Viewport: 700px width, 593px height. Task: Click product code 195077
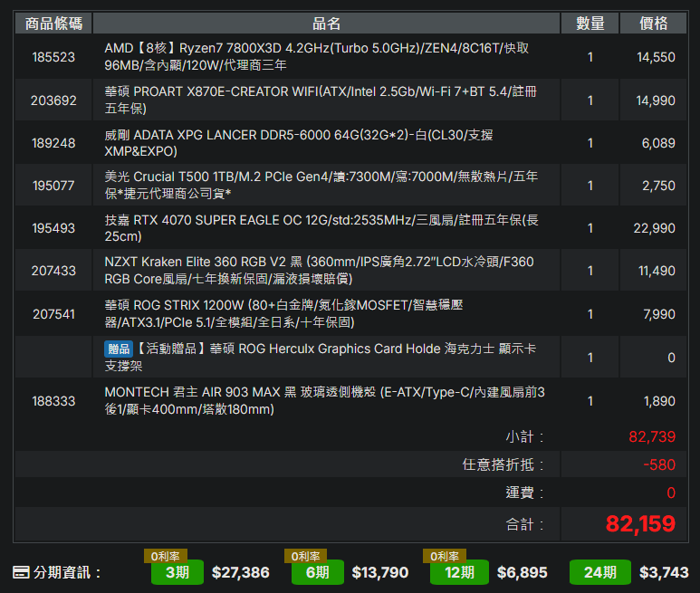pyautogui.click(x=53, y=186)
